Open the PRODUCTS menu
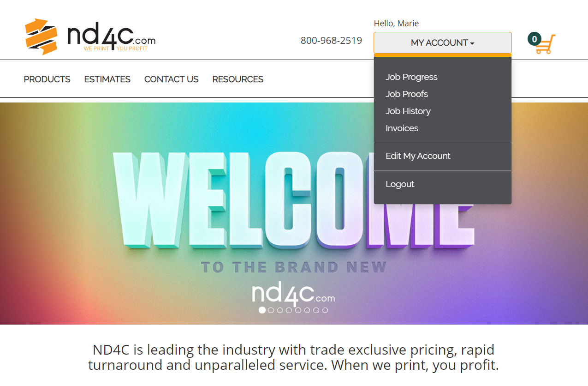The width and height of the screenshot is (588, 386). [47, 79]
